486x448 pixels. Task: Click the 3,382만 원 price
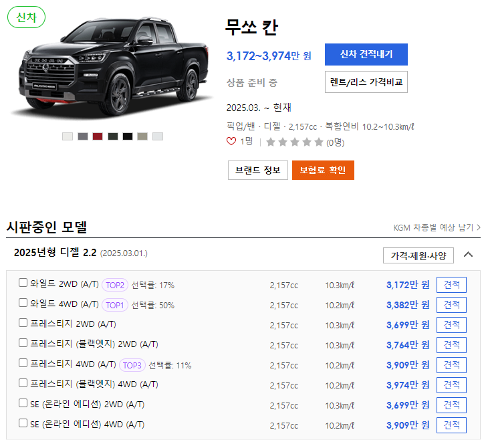tap(408, 305)
